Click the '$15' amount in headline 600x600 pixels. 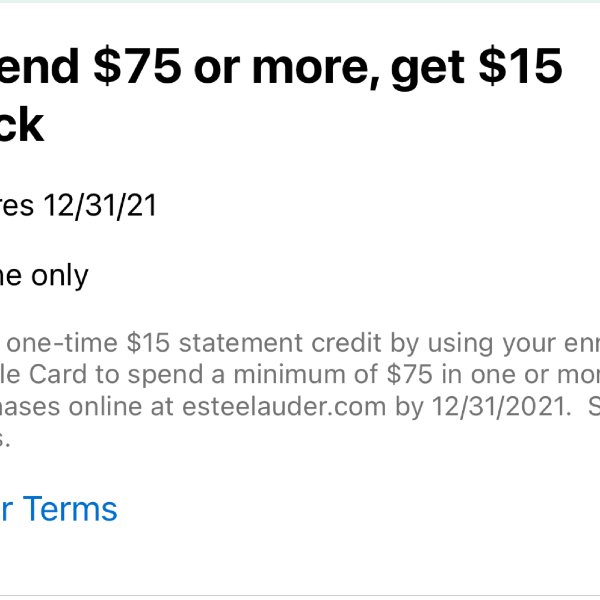(521, 66)
